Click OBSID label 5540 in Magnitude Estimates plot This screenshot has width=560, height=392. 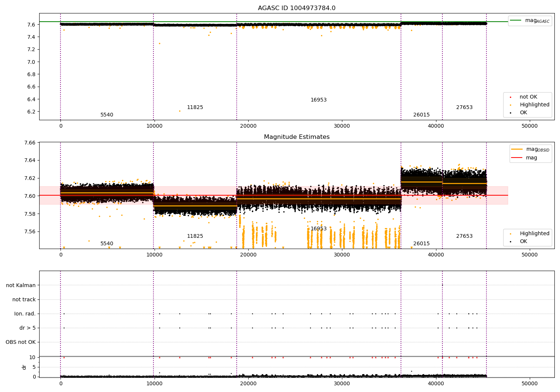107,244
